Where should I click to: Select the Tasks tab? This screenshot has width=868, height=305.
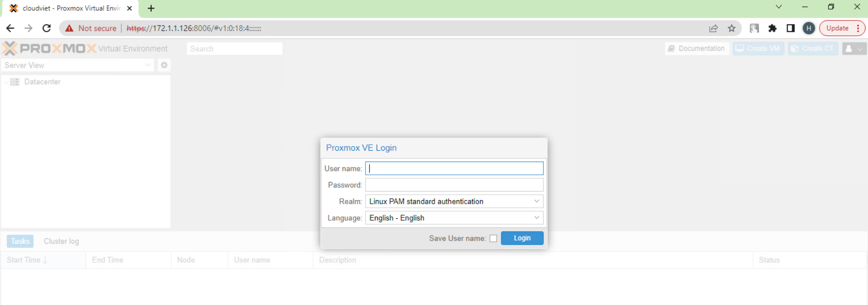(x=20, y=241)
